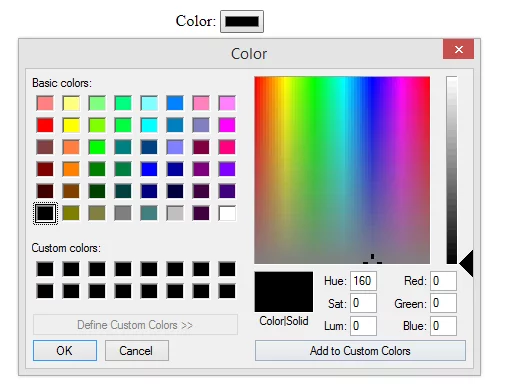Focus the Red value field

tap(443, 281)
